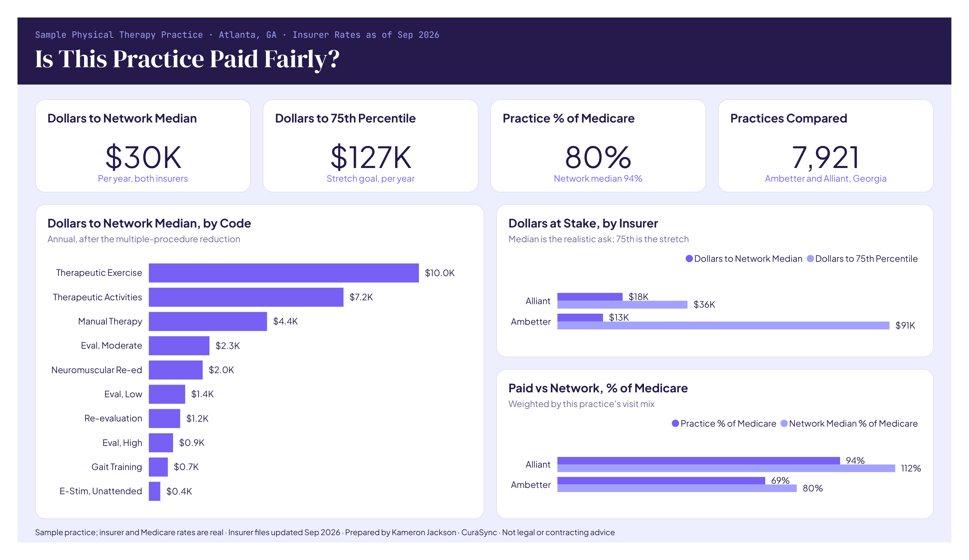Screen dimensions: 969x560
Task: Click the Ambetter $13K median bar
Action: (x=580, y=317)
